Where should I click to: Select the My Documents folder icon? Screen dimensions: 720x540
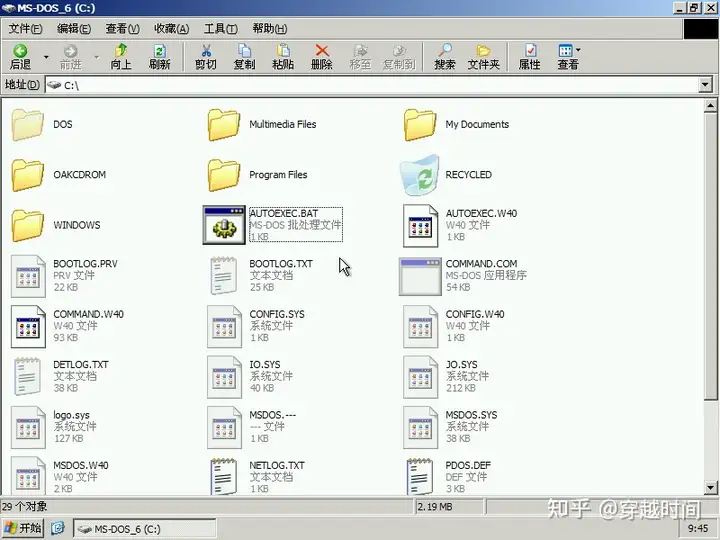[x=420, y=124]
